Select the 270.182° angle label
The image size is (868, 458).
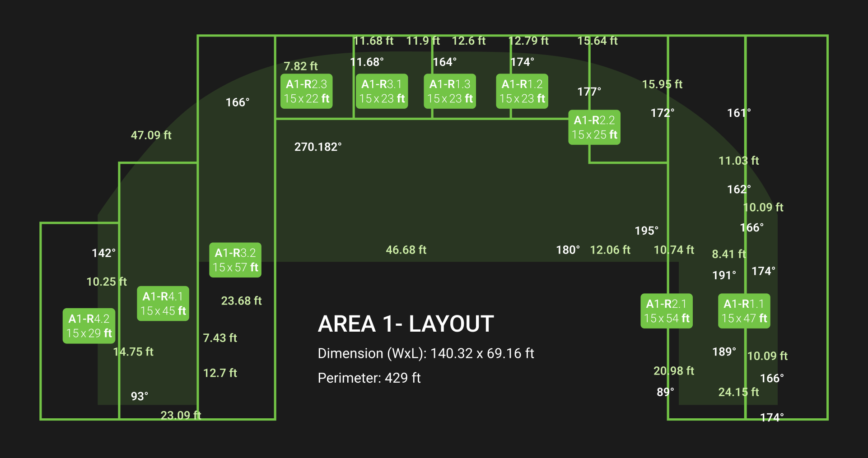318,147
